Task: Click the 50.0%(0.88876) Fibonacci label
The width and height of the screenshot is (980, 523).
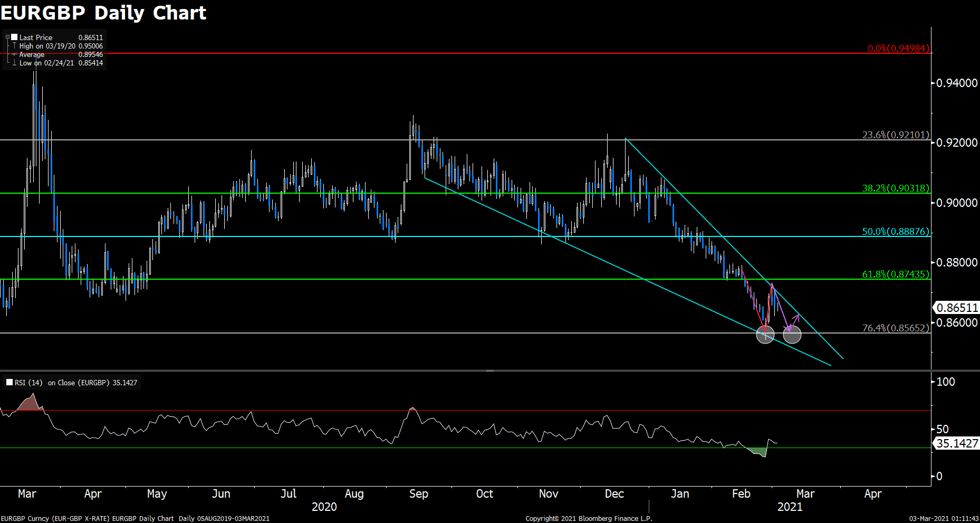Action: 896,231
